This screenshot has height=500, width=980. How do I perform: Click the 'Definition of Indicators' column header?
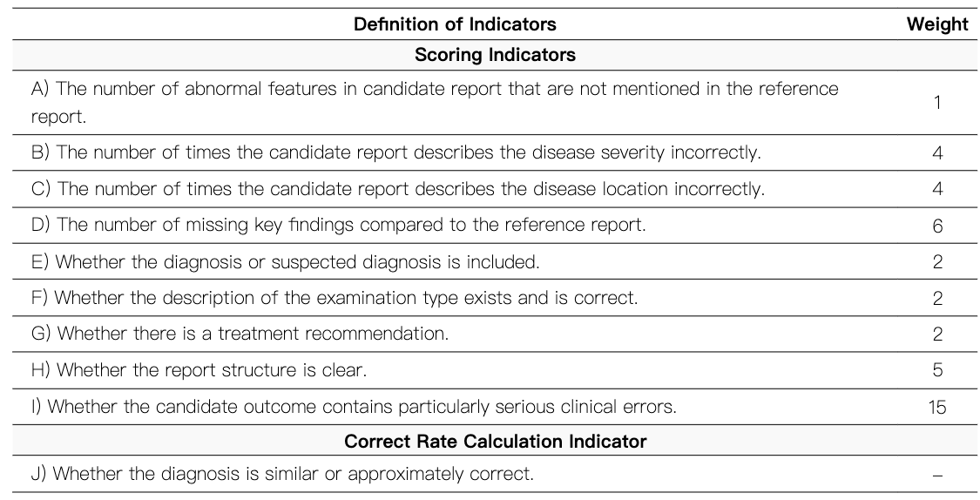(x=455, y=24)
